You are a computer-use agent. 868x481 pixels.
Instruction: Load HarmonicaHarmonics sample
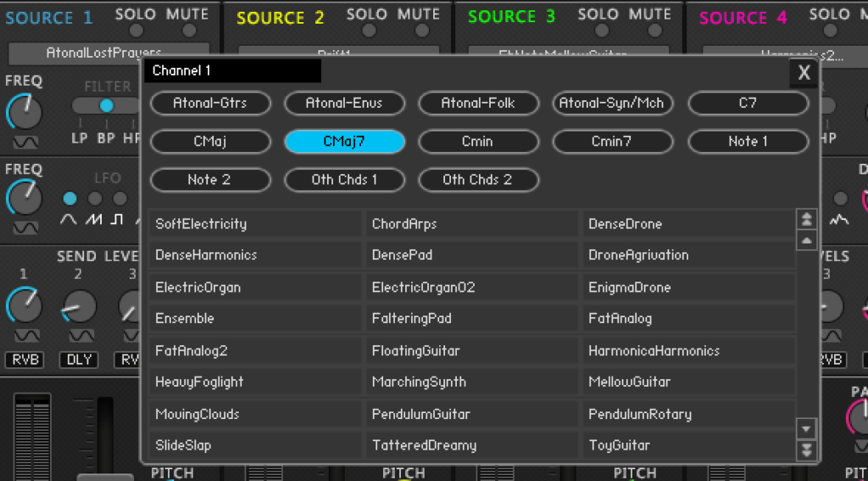click(688, 350)
